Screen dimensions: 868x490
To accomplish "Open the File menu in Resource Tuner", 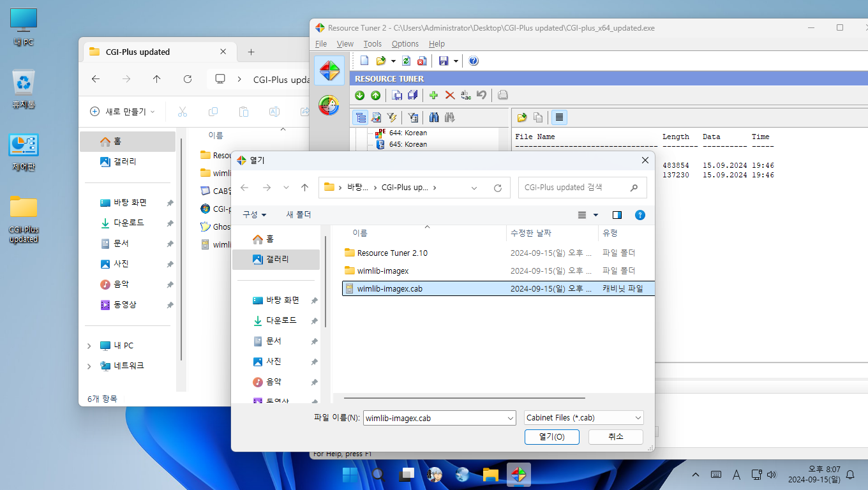I will click(x=321, y=44).
